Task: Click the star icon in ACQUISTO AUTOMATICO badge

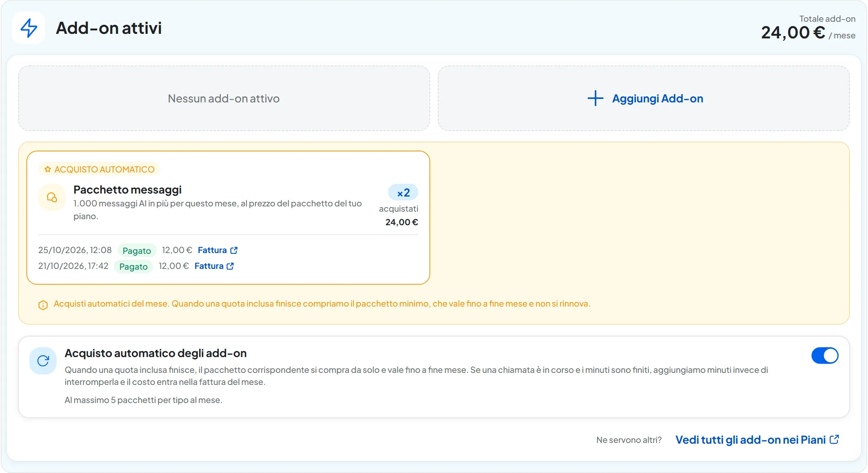Action: [48, 169]
